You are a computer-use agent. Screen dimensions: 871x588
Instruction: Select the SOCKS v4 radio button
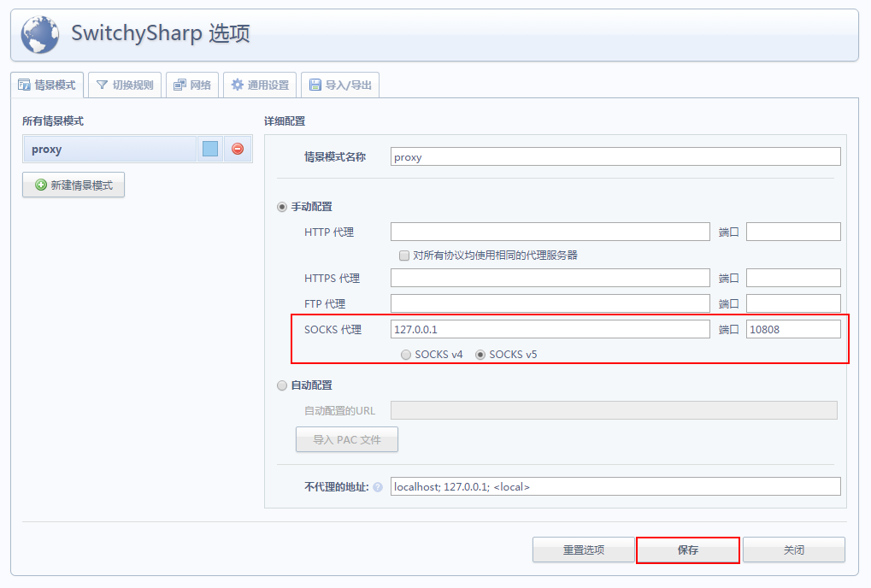(406, 355)
